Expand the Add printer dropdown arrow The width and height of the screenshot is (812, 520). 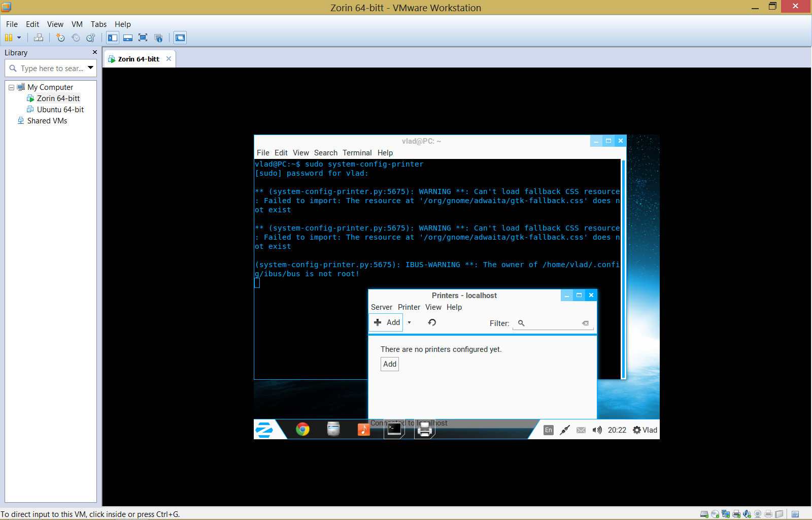(x=409, y=322)
